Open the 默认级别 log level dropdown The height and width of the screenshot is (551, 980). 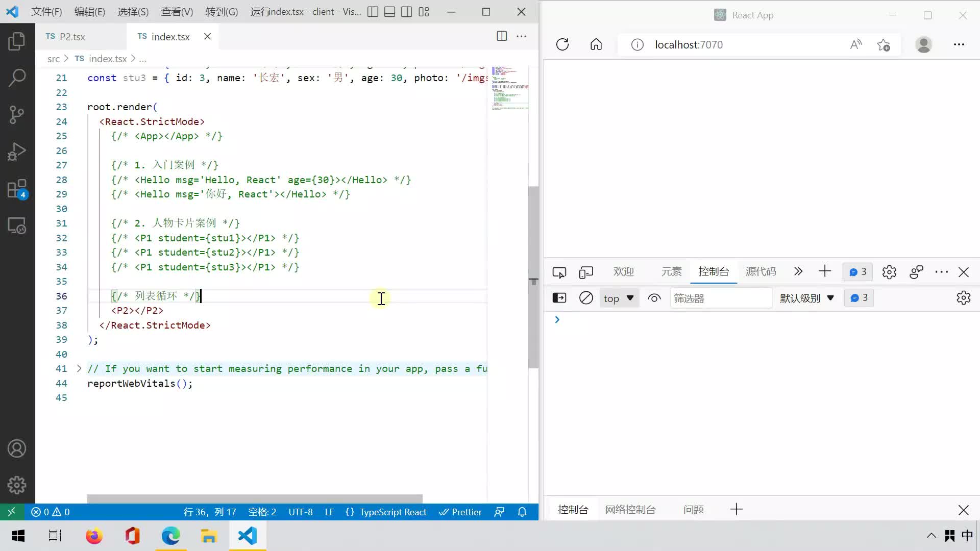tap(806, 298)
